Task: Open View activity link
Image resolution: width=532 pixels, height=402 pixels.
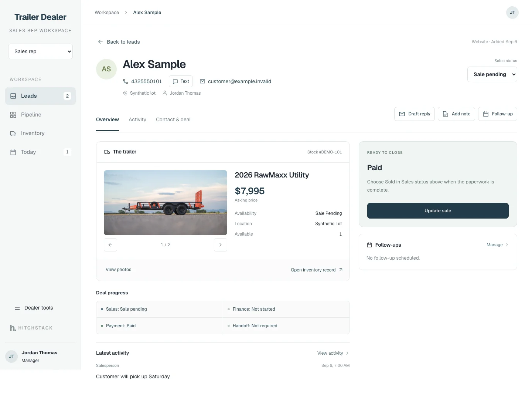Action: [x=333, y=353]
